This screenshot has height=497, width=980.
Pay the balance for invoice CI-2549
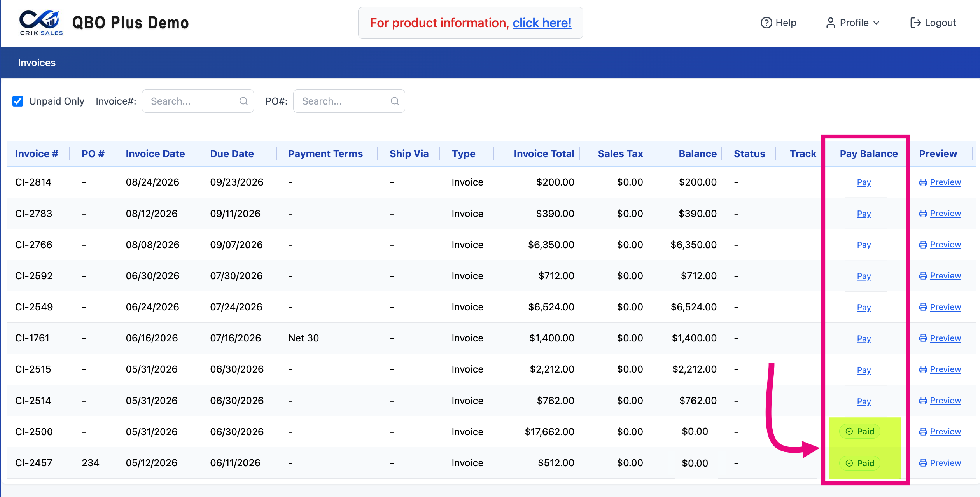pyautogui.click(x=864, y=307)
